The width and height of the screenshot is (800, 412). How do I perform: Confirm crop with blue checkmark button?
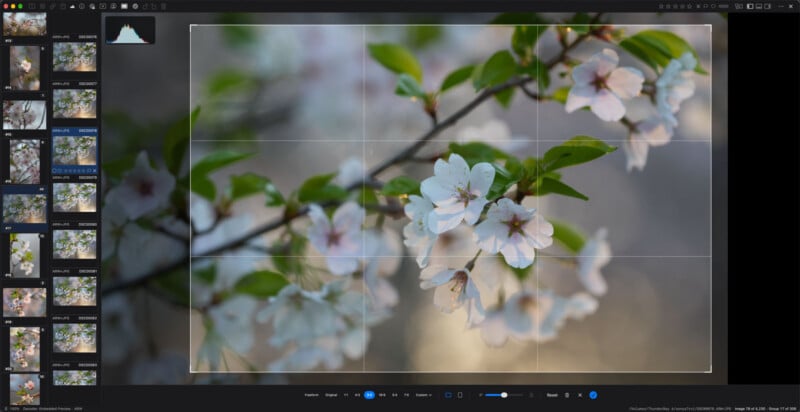[593, 395]
